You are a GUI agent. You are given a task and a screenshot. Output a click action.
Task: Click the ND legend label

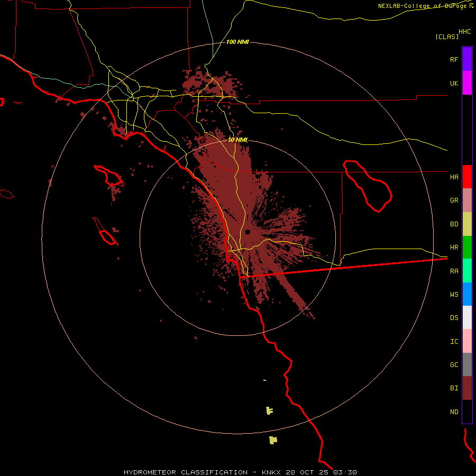(x=454, y=412)
